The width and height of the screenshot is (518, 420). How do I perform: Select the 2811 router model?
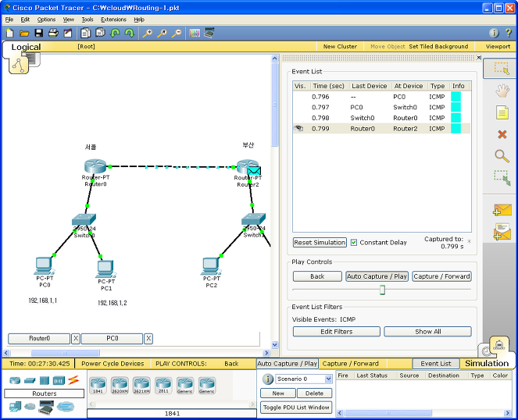point(163,386)
